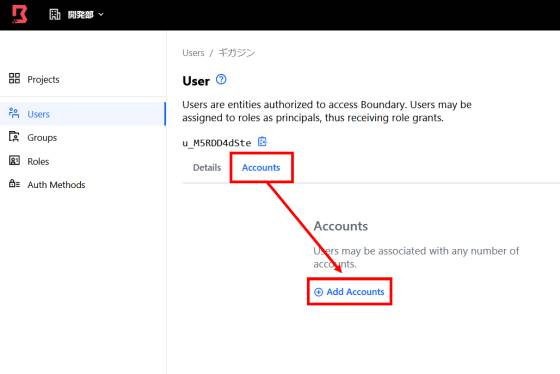Open Auth Methods in the sidebar
Screen dimensions: 560x374
click(x=56, y=185)
